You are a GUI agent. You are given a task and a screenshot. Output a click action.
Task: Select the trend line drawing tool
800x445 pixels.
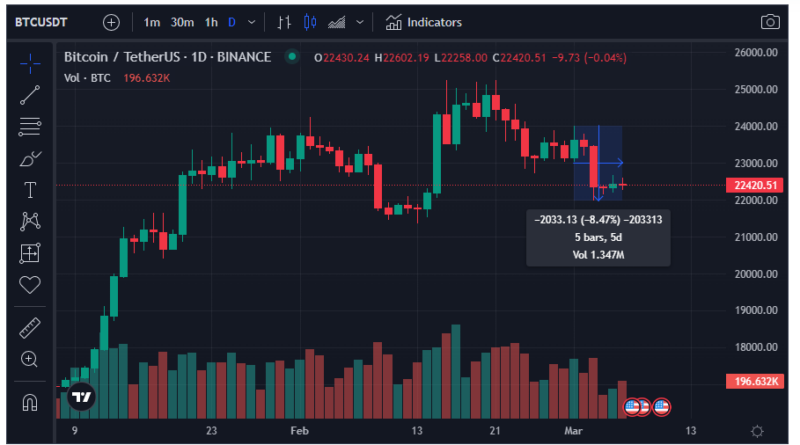tap(30, 95)
